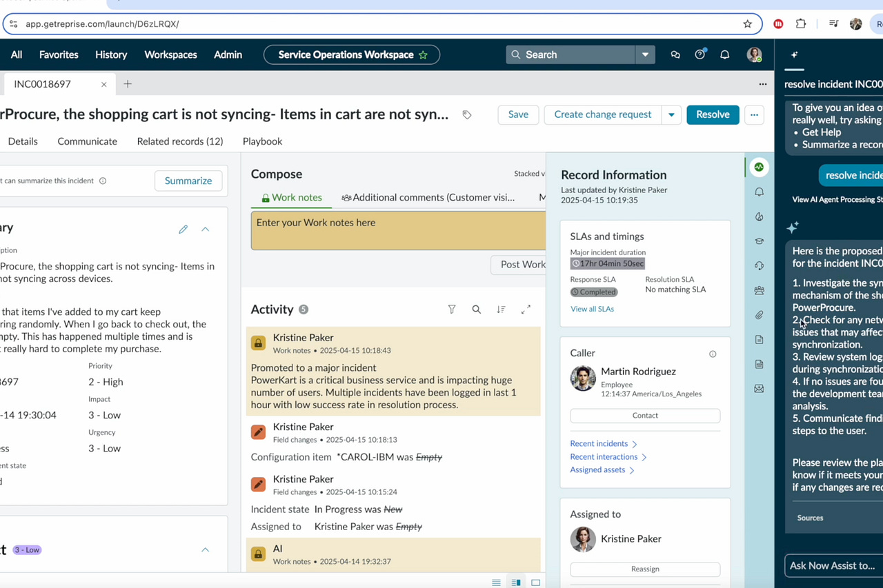Open View all SLAs link
Image resolution: width=883 pixels, height=588 pixels.
pos(592,310)
